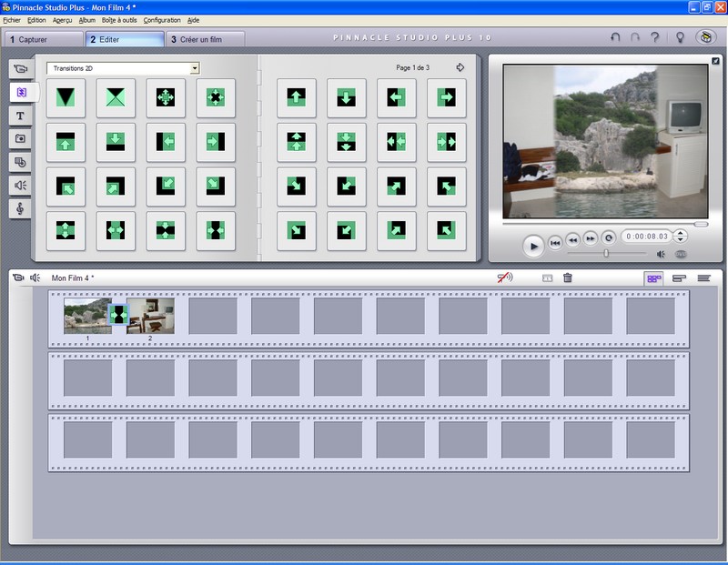Switch to the 3 Créer un film tab
This screenshot has width=728, height=565.
tap(206, 39)
